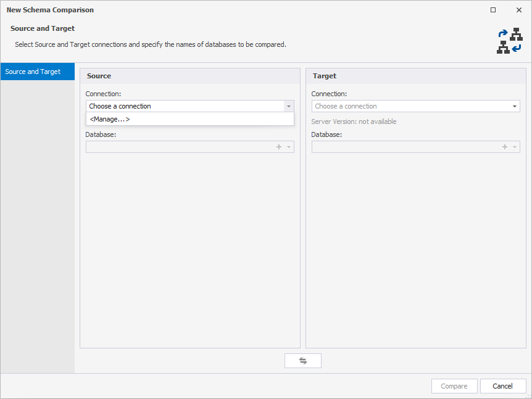This screenshot has height=399, width=532.
Task: Click the resize grip in the dialog corner
Action: pyautogui.click(x=528, y=396)
